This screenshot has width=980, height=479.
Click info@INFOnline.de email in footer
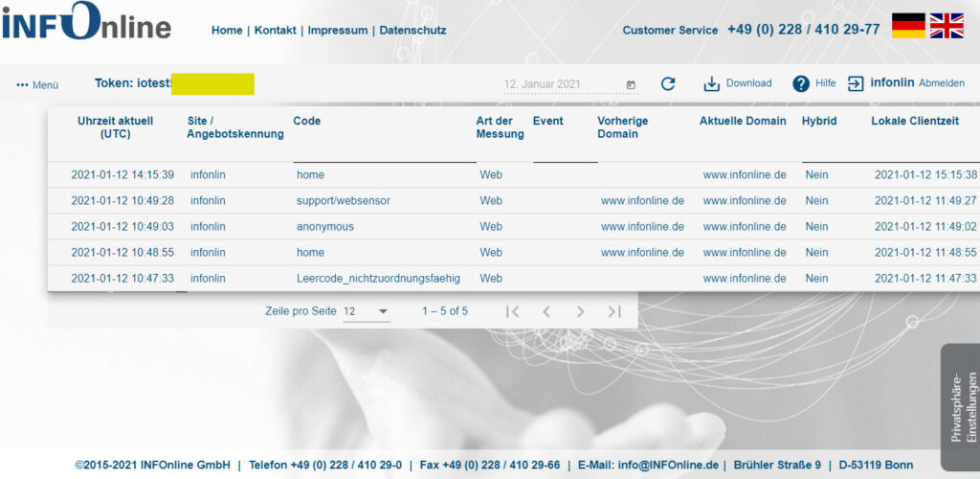[668, 466]
